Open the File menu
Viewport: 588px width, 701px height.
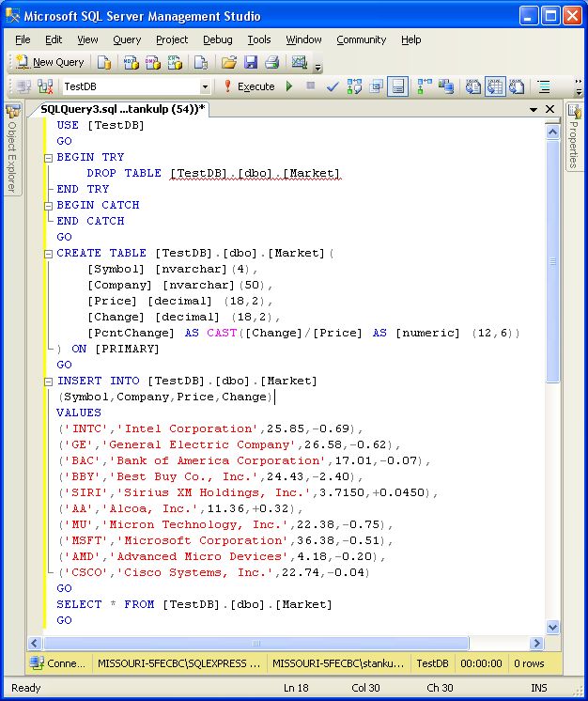pos(23,39)
